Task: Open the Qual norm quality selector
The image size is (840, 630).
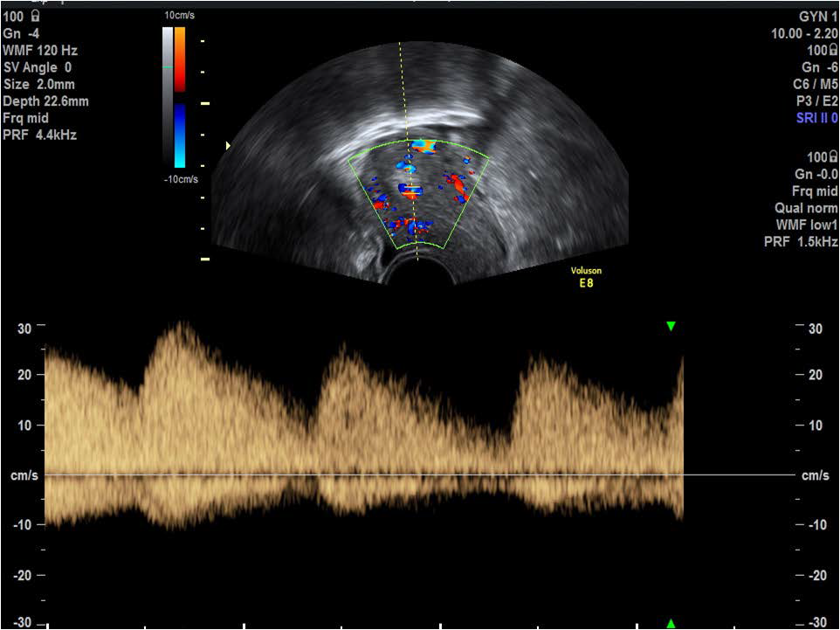Action: click(x=807, y=208)
